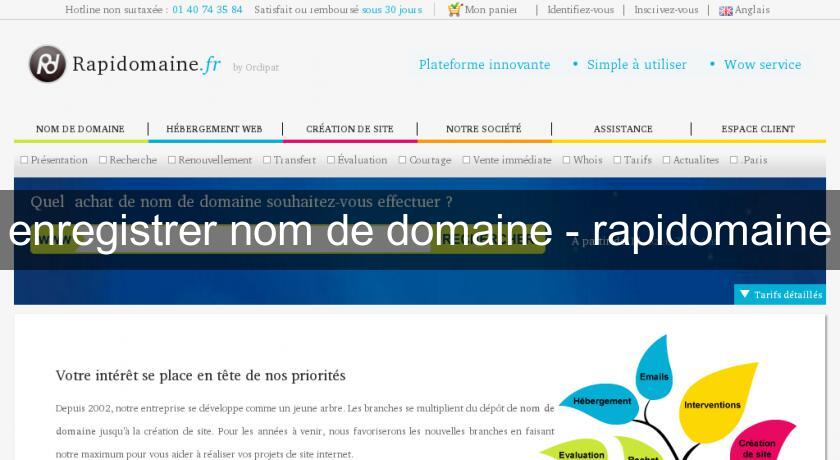The image size is (840, 460).
Task: Open the shopping cart icon near Mon panier
Action: coord(455,10)
